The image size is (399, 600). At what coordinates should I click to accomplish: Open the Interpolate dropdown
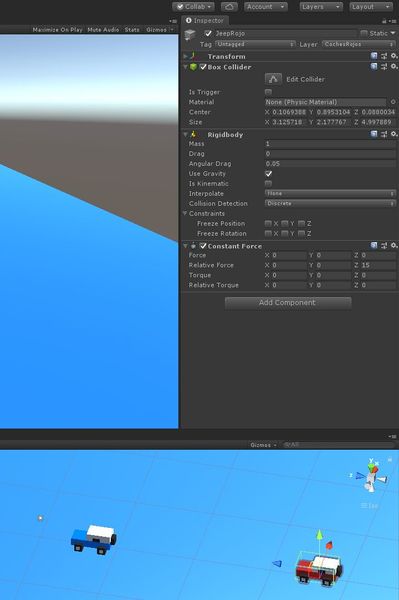[330, 194]
